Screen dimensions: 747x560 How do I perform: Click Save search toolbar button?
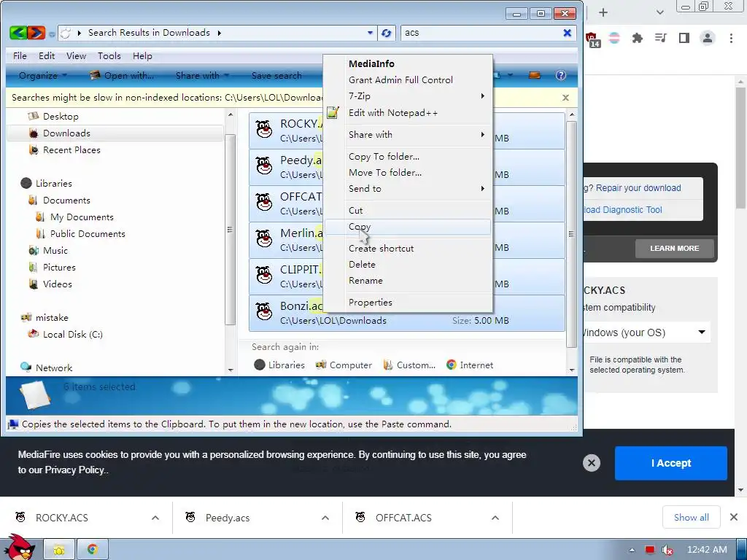[276, 75]
